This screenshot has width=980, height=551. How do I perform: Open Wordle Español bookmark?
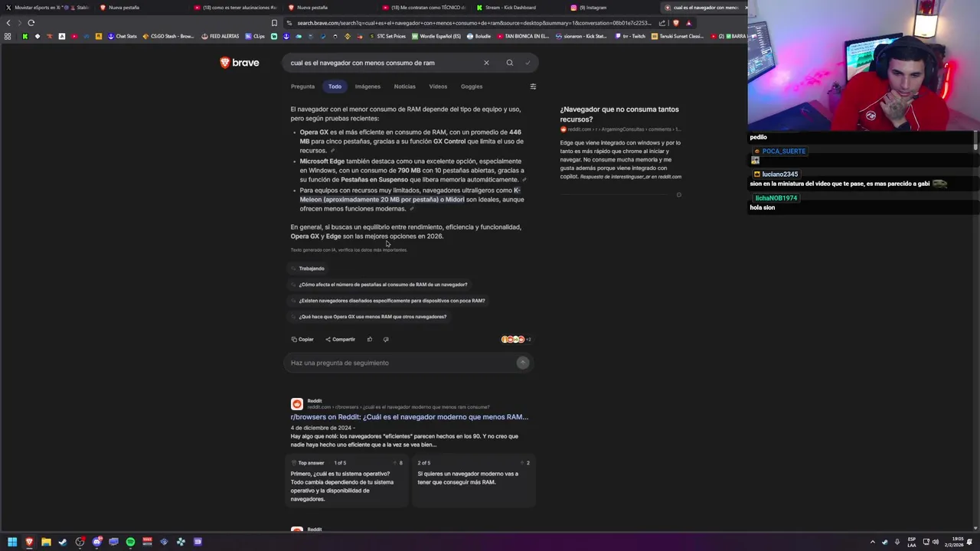(436, 36)
